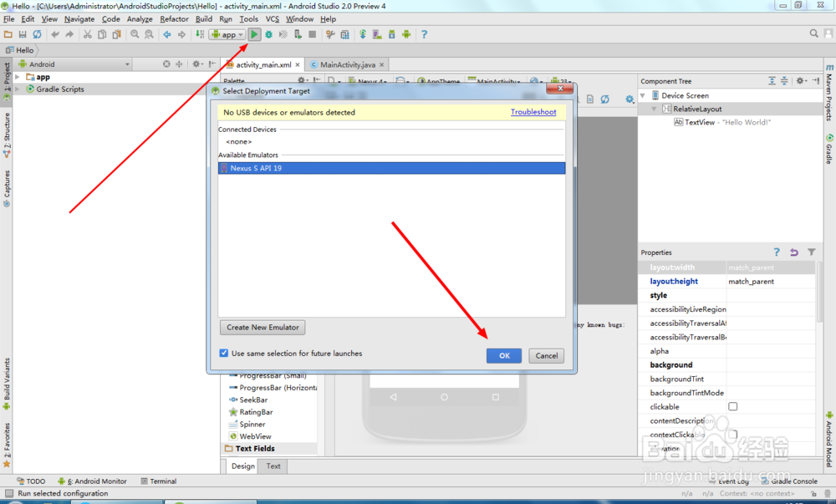The height and width of the screenshot is (504, 836).
Task: Select TextView in Component Tree
Action: (699, 122)
